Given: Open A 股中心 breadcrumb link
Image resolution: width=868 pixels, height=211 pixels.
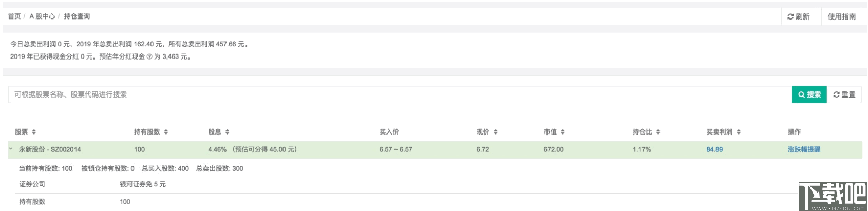Looking at the screenshot, I should pyautogui.click(x=42, y=16).
